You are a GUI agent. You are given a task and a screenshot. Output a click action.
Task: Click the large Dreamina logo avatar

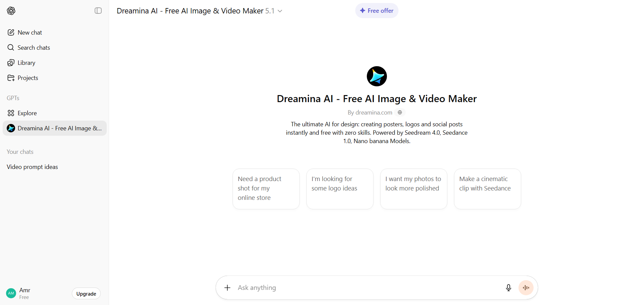(x=377, y=76)
